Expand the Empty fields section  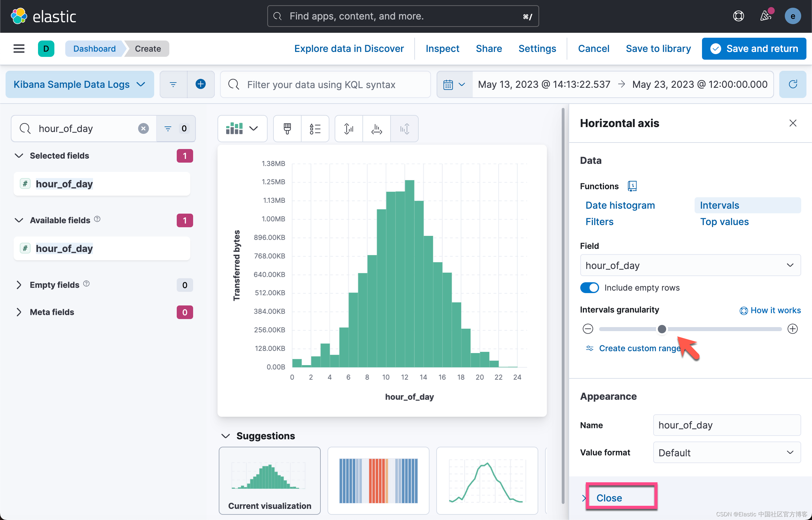click(19, 285)
